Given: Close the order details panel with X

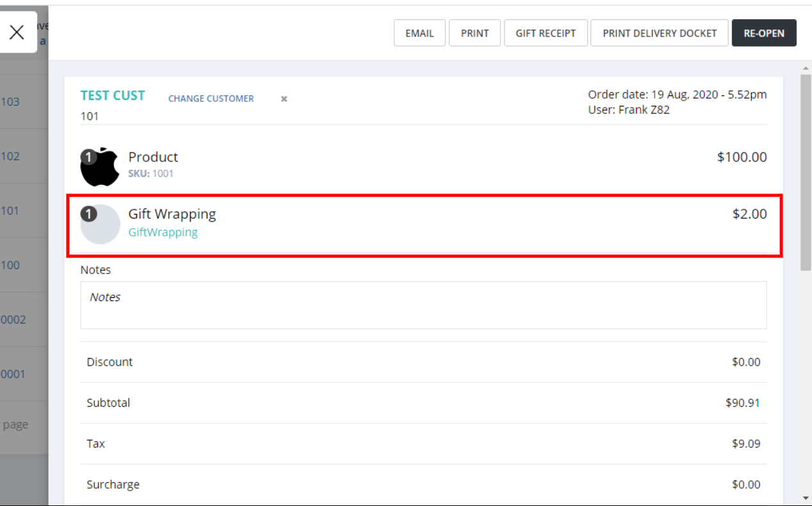Looking at the screenshot, I should [17, 32].
